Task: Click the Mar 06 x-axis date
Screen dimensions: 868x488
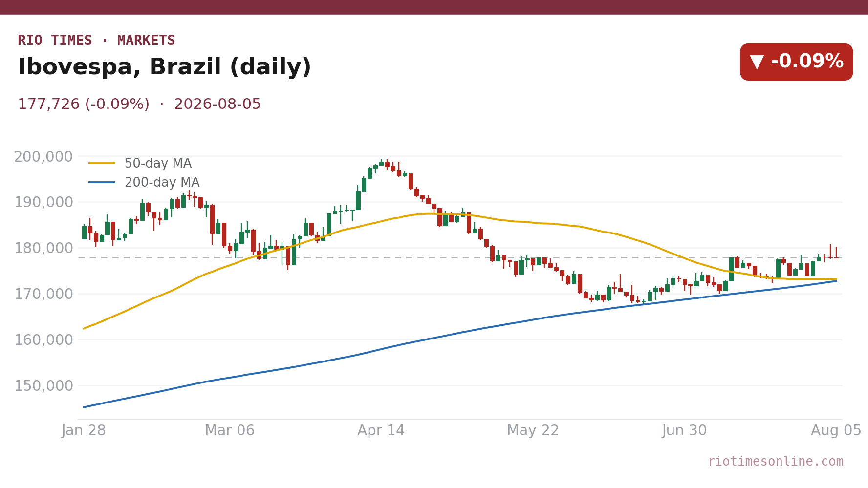Action: (x=230, y=431)
